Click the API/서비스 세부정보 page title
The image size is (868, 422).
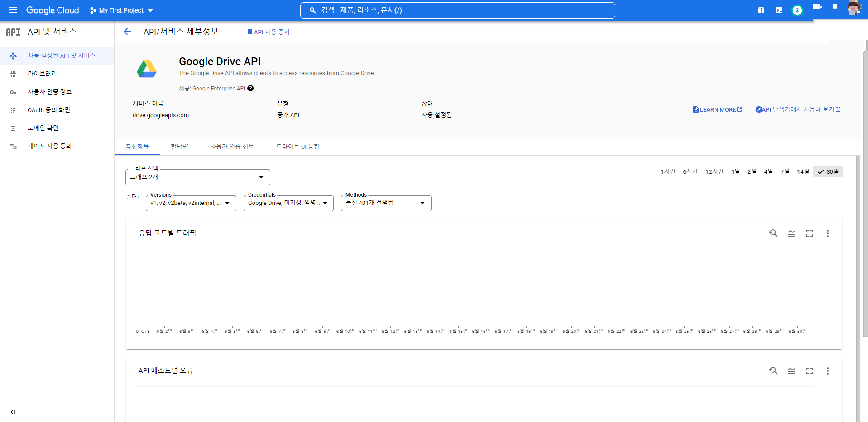point(181,32)
